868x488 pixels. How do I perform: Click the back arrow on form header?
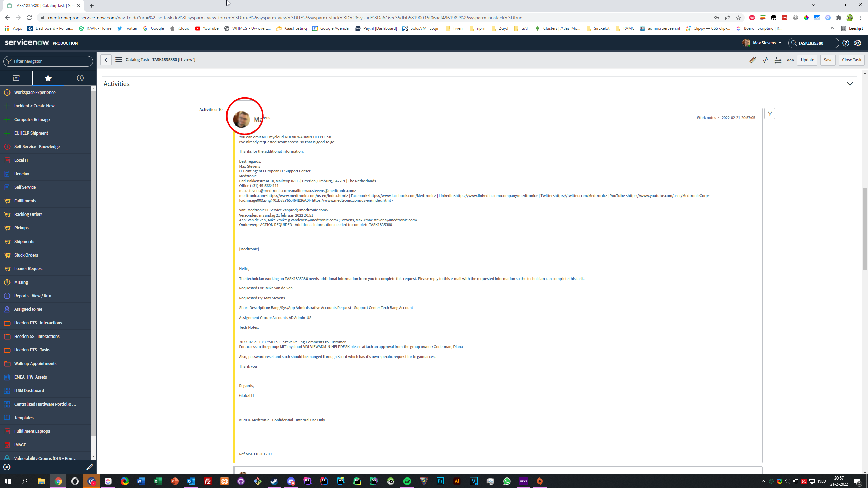click(106, 60)
